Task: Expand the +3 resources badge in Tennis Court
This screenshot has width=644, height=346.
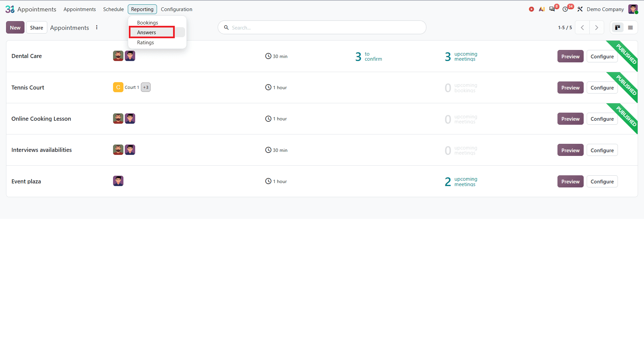Action: (x=146, y=87)
